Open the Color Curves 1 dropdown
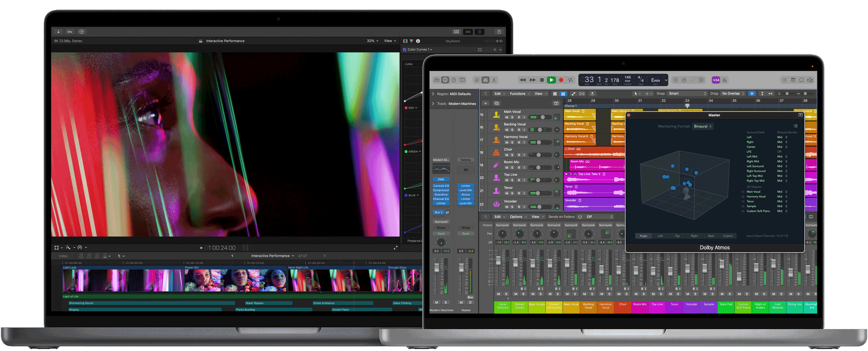 pos(420,50)
